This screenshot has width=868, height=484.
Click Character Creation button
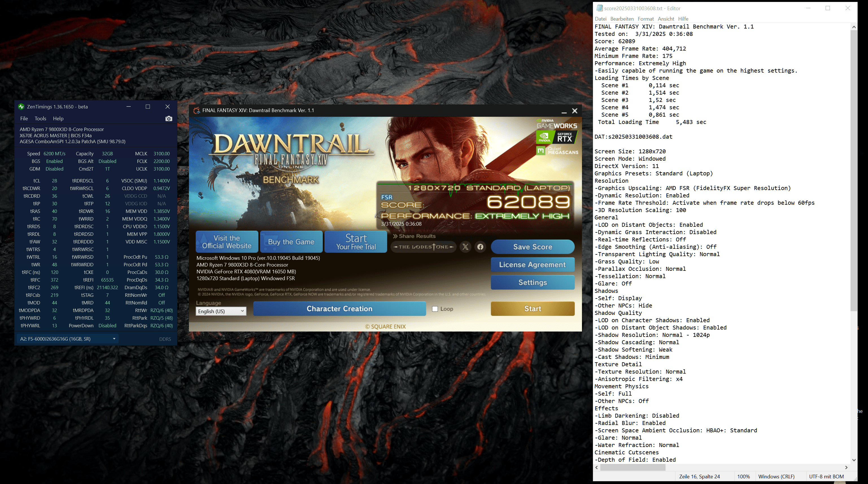(339, 309)
